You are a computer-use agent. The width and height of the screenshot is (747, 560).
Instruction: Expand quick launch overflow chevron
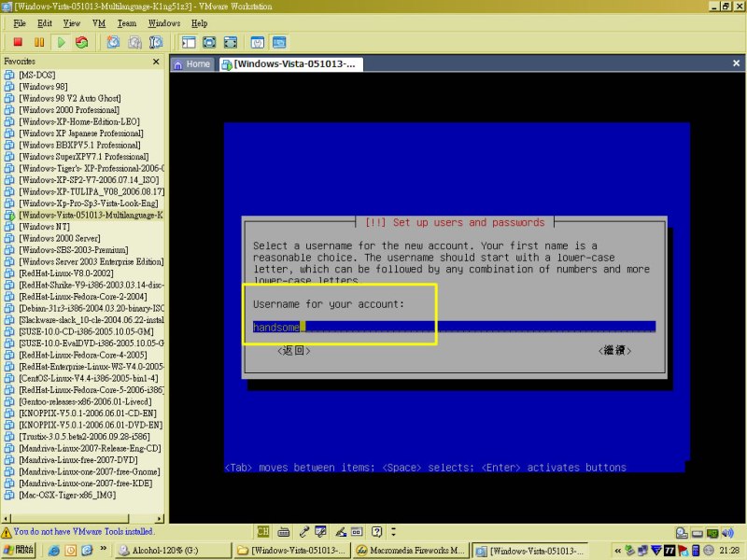103,549
